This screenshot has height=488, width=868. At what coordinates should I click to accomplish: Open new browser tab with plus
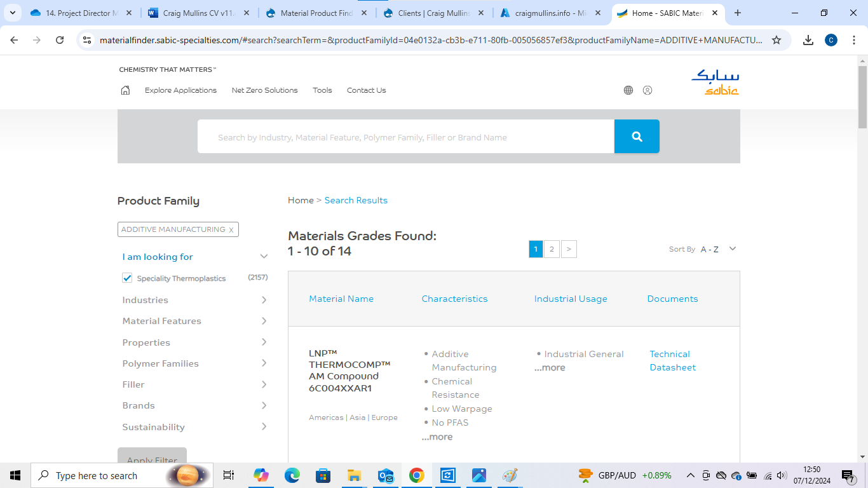click(x=738, y=13)
